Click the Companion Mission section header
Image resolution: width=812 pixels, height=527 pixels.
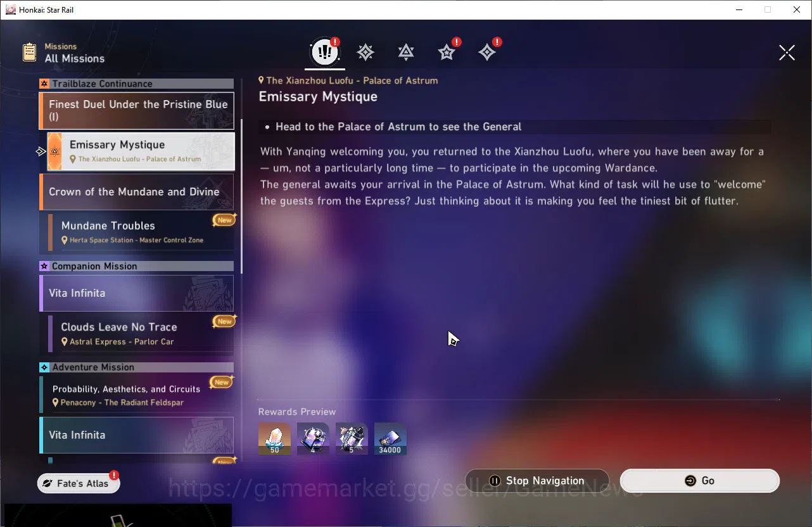(136, 266)
